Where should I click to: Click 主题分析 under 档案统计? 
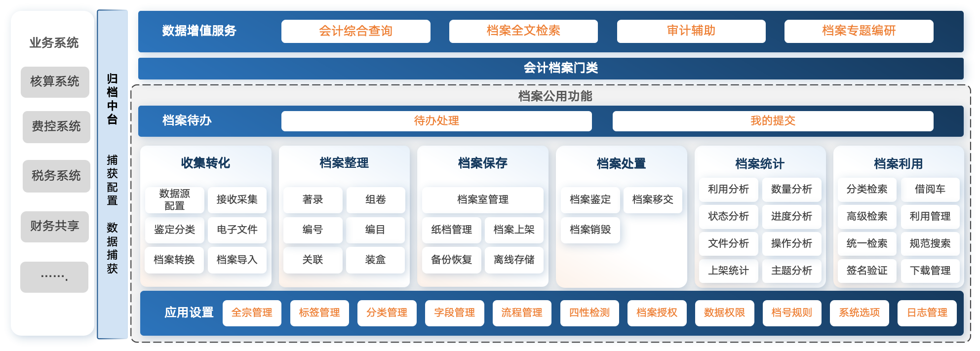tap(791, 271)
